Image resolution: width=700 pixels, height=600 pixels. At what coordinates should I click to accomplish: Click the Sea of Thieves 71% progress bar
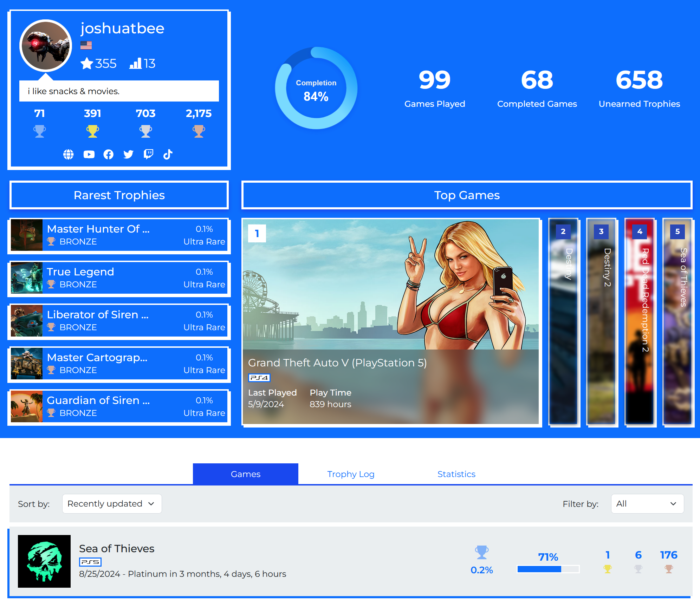coord(548,569)
